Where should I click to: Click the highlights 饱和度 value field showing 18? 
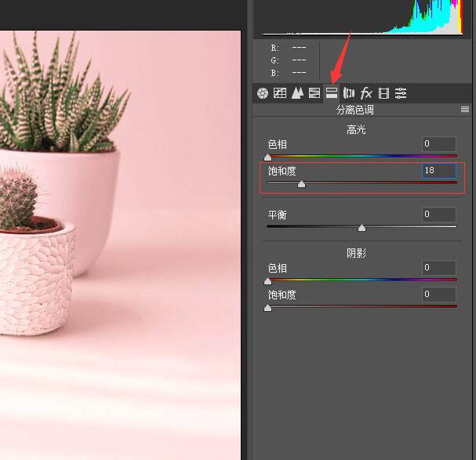point(439,171)
